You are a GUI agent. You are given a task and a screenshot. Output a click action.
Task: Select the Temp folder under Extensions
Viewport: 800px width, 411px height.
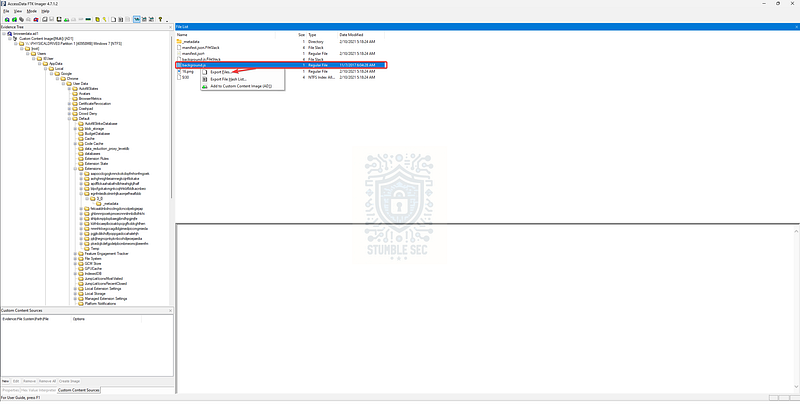(x=95, y=249)
